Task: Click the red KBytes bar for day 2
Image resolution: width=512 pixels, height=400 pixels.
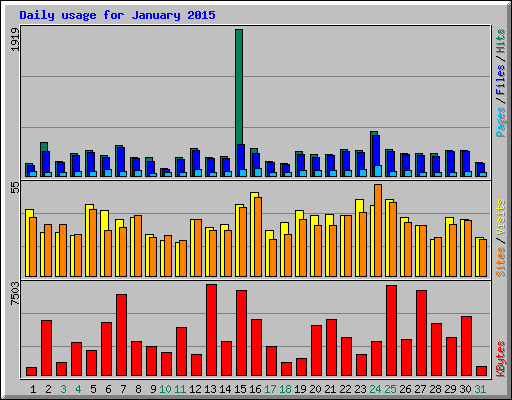Action: coord(46,348)
